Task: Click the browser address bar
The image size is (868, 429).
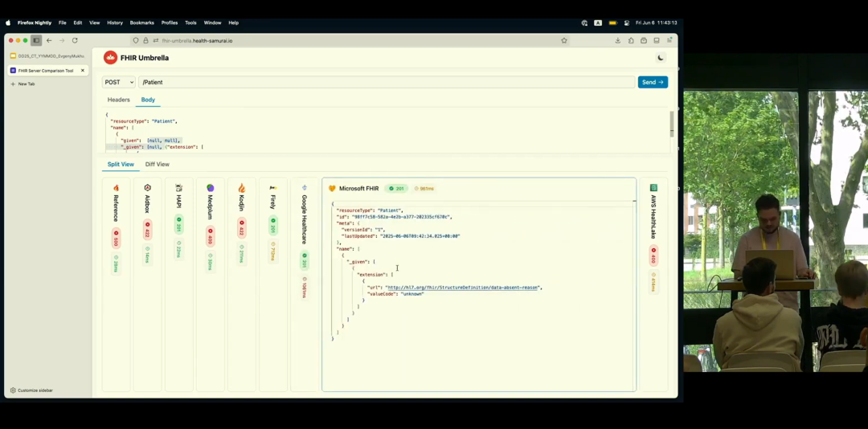Action: tap(349, 40)
